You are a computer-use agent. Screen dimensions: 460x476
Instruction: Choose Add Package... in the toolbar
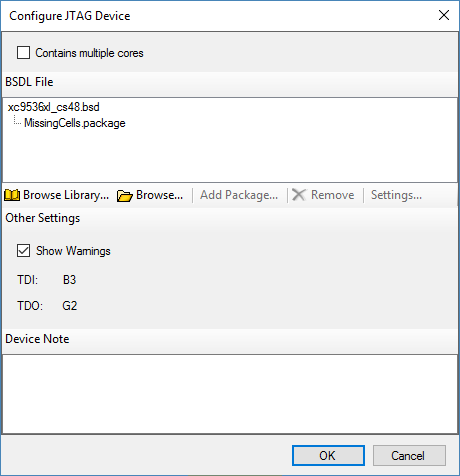239,195
